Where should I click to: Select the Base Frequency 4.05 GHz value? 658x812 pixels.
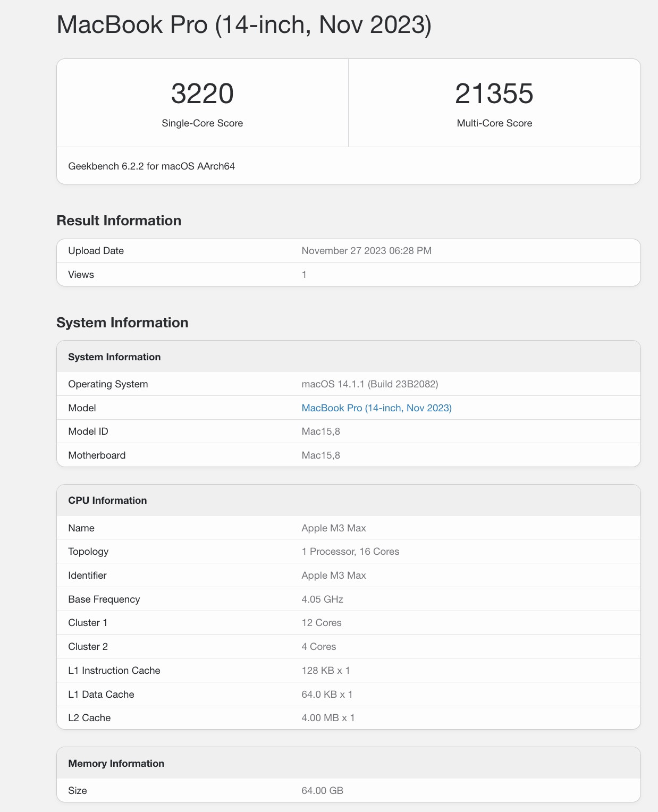point(322,599)
